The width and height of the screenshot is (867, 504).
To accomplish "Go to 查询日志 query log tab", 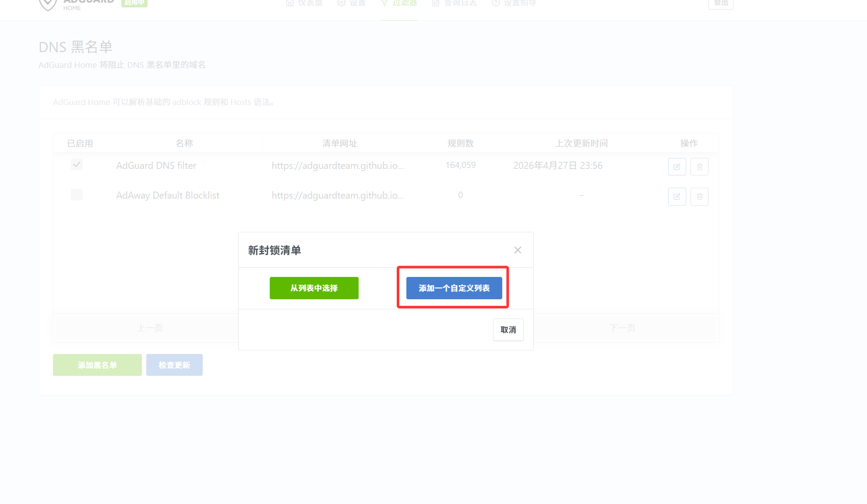I will [x=455, y=3].
